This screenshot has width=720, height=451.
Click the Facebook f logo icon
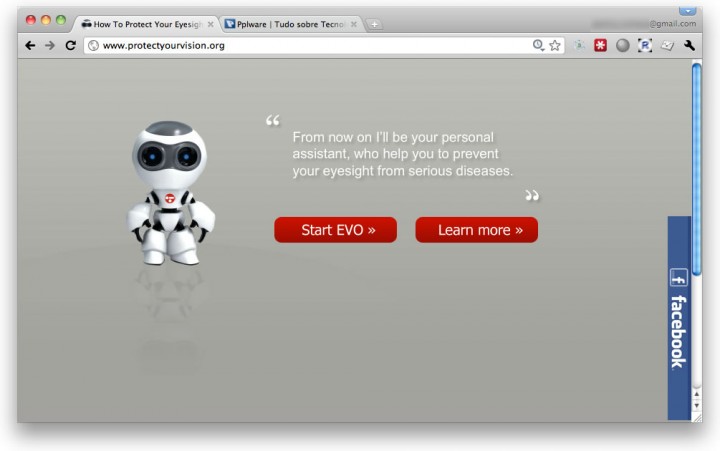[679, 278]
